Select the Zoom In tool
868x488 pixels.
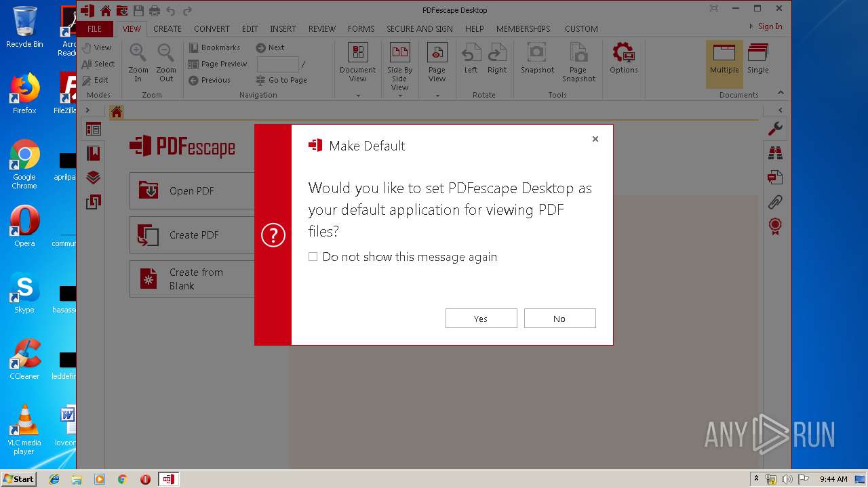[x=138, y=62]
